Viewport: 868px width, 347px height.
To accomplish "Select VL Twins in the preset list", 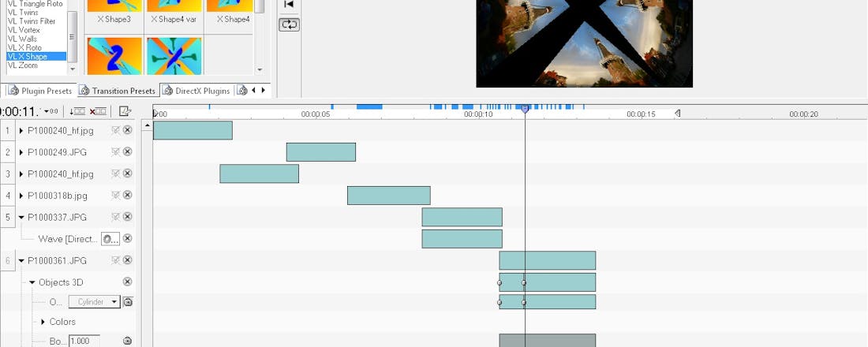I will pyautogui.click(x=23, y=12).
